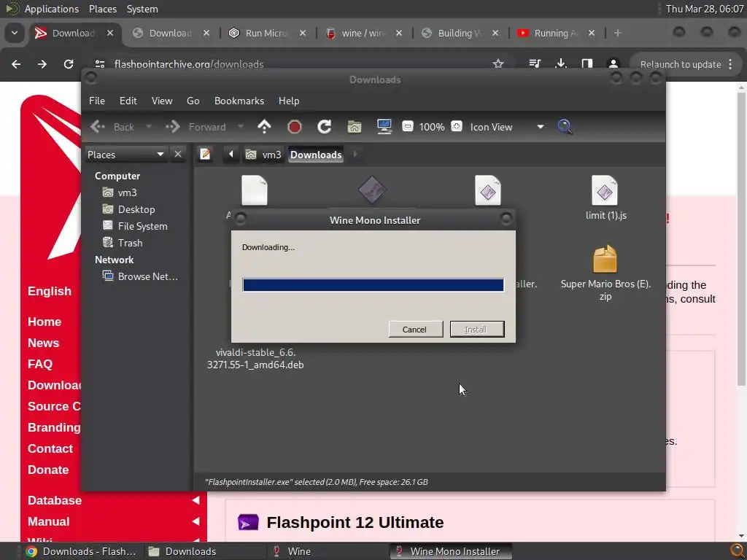Switch to the Run Micro Chrome tab

(x=267, y=33)
